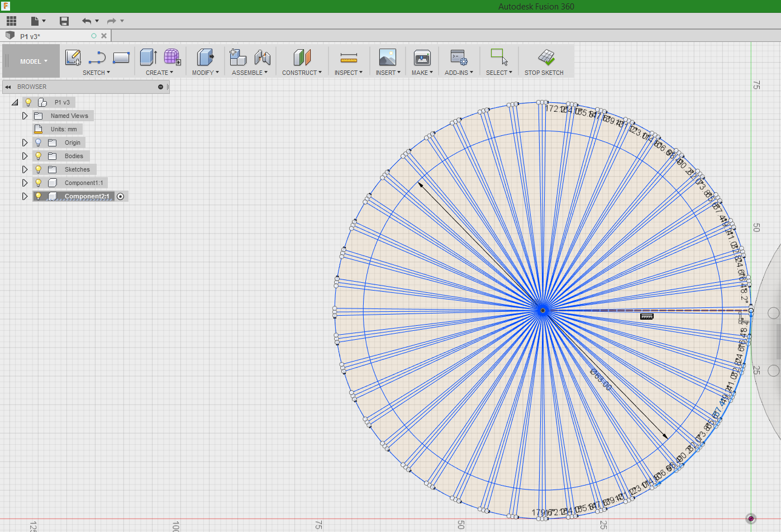Viewport: 781px width, 532px height.
Task: Open the SELECT dropdown menu
Action: click(499, 73)
